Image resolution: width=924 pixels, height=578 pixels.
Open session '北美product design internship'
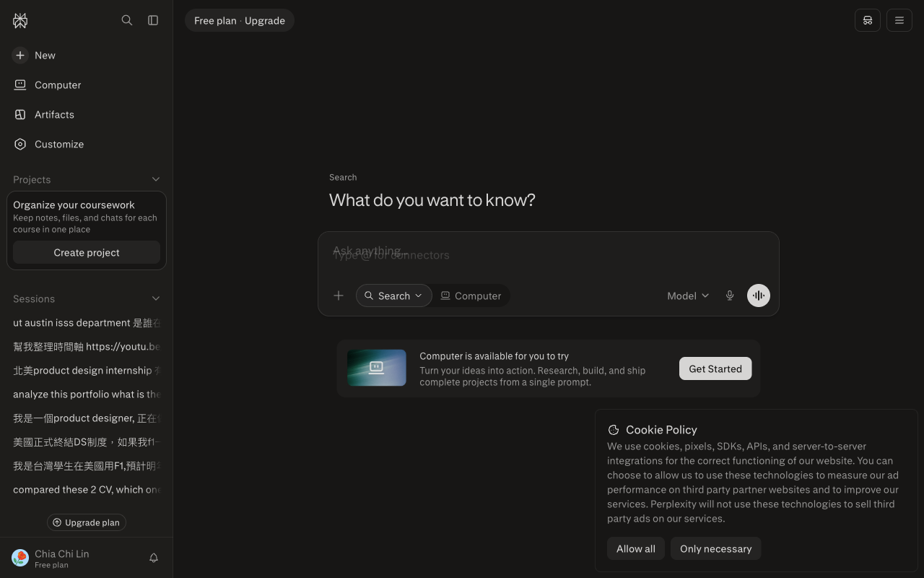pos(87,371)
